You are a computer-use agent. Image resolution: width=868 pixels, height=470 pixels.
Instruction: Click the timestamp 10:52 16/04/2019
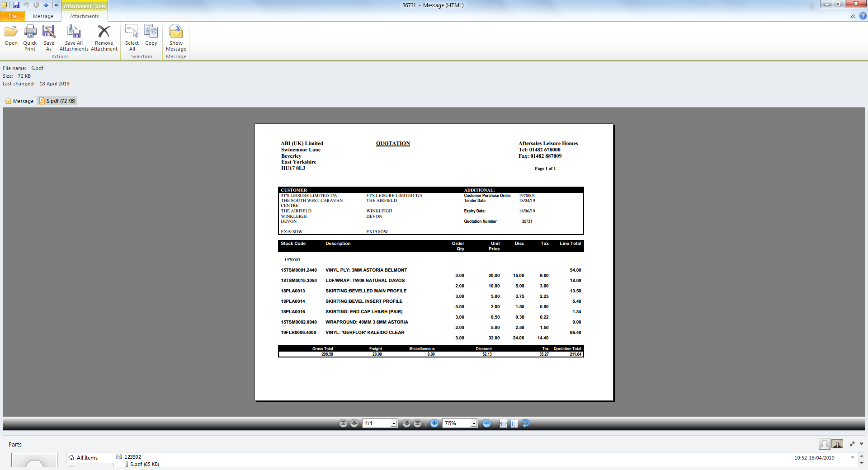point(814,458)
